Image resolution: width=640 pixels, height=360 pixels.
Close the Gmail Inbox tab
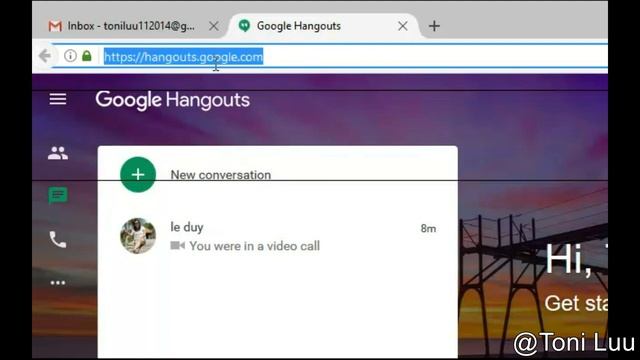[x=213, y=26]
